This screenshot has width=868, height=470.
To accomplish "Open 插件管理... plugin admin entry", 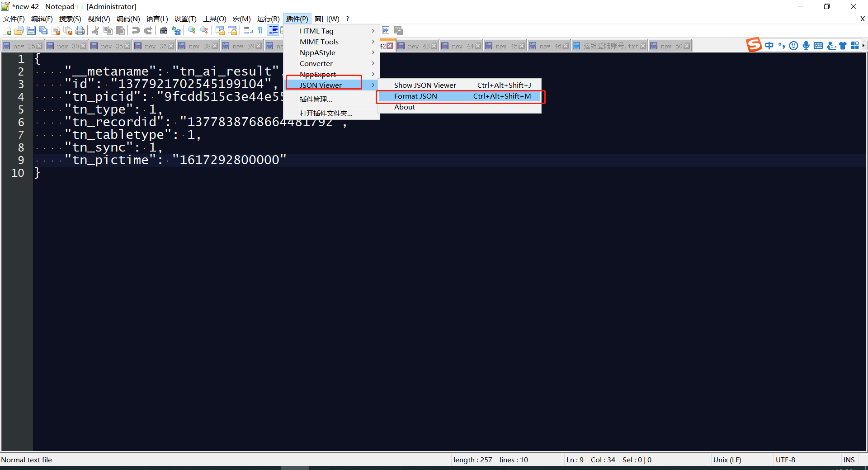I will (331, 99).
